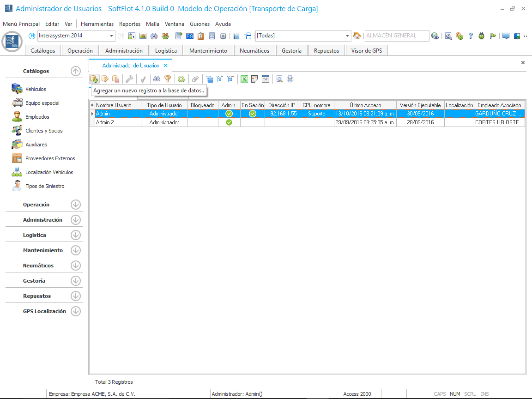Toggle the En Sesión check for Admin

click(x=253, y=114)
